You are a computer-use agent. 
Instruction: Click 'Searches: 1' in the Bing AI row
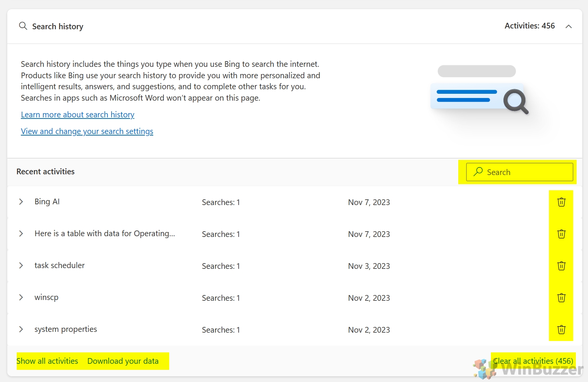point(221,202)
